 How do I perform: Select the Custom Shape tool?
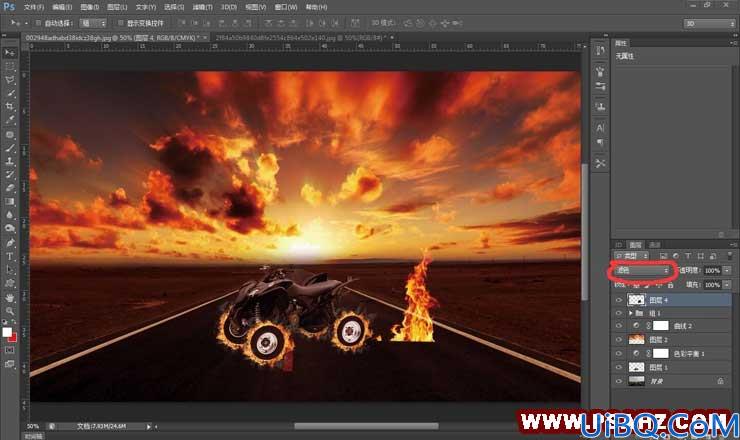click(x=9, y=283)
